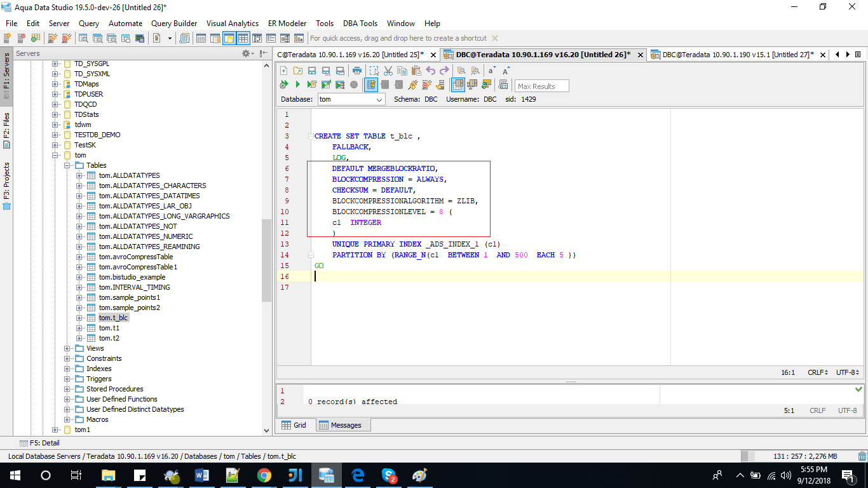Image resolution: width=868 pixels, height=488 pixels.
Task: Toggle the grid results view button
Action: coord(458,85)
